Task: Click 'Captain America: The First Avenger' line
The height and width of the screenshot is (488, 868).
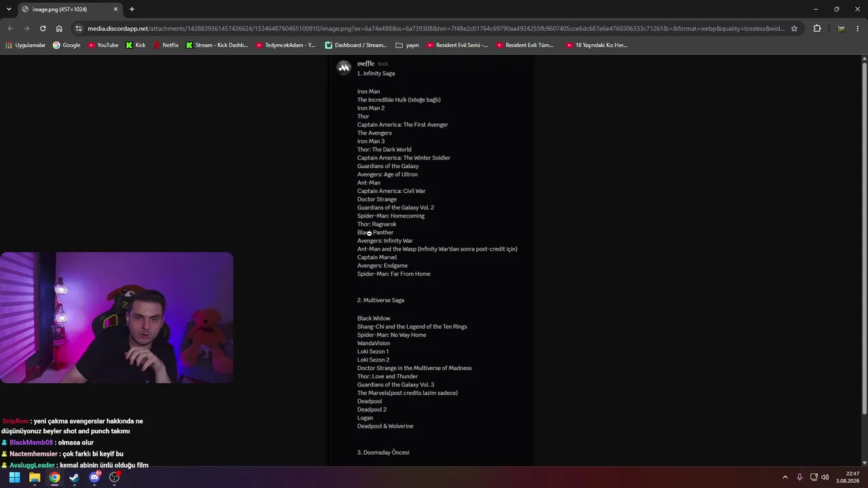Action: (403, 125)
